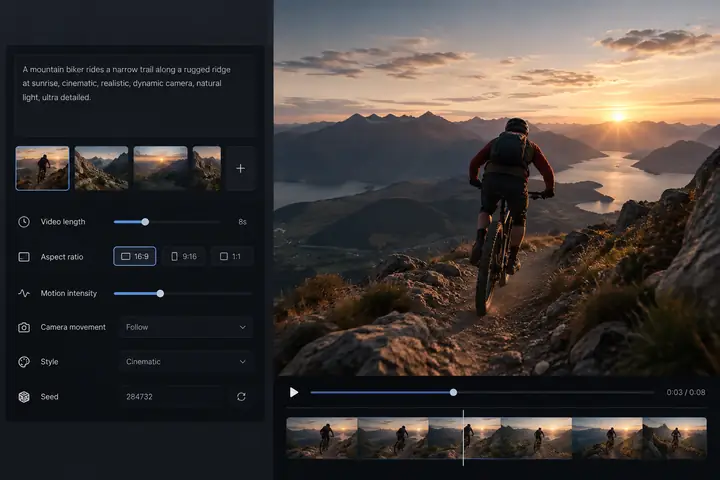
Task: Select the 9:16 aspect ratio
Action: [x=184, y=256]
